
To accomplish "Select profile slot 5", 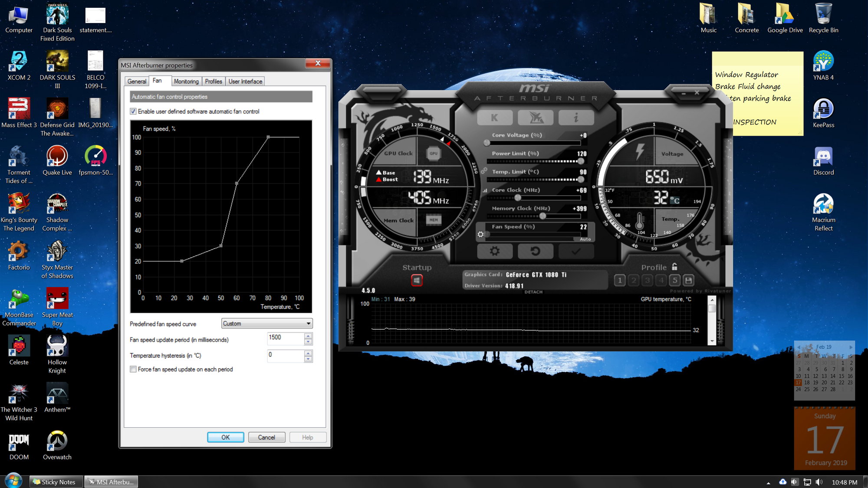I will pos(674,280).
